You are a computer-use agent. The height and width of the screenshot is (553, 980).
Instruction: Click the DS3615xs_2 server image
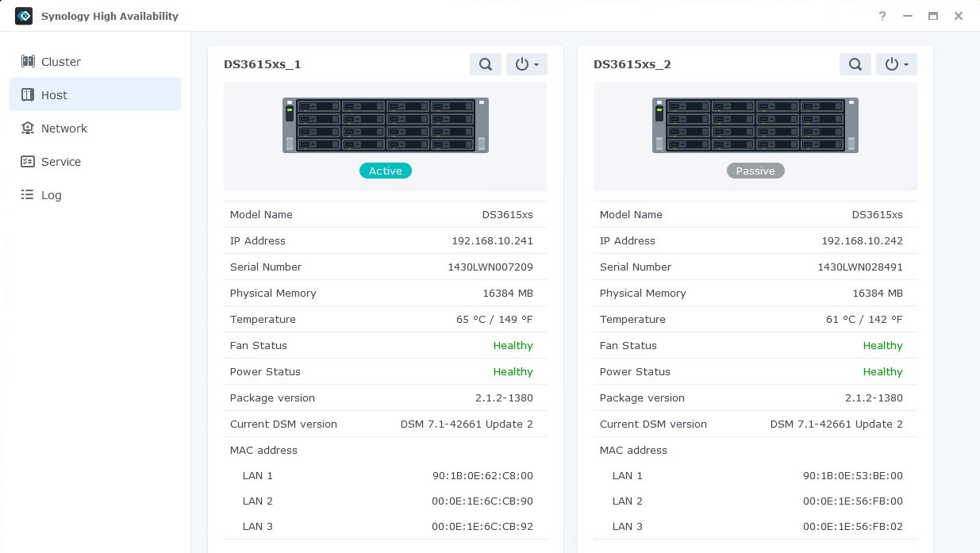(755, 125)
